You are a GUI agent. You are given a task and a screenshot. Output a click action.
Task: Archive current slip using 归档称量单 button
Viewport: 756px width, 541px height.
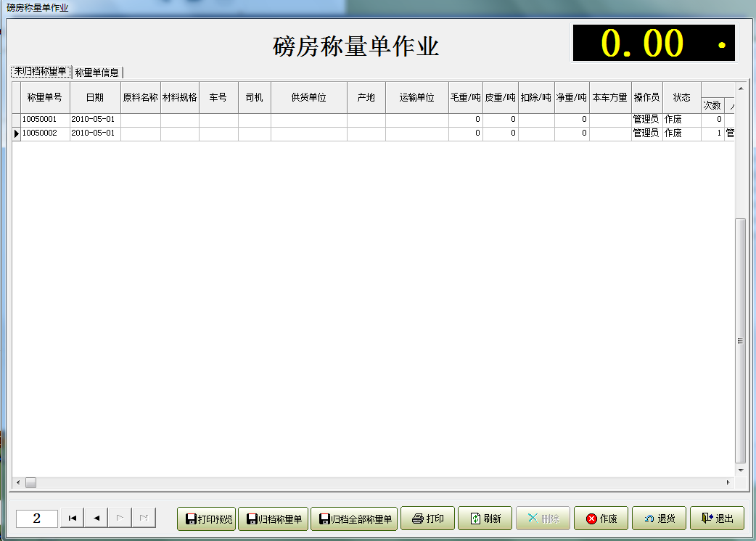[x=273, y=518]
